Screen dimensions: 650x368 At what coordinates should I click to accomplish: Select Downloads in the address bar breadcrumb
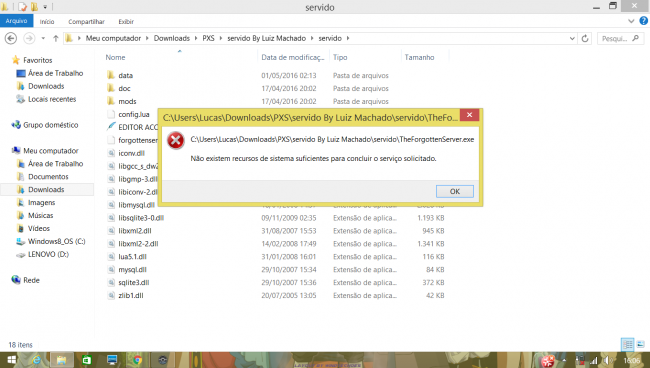(x=172, y=38)
